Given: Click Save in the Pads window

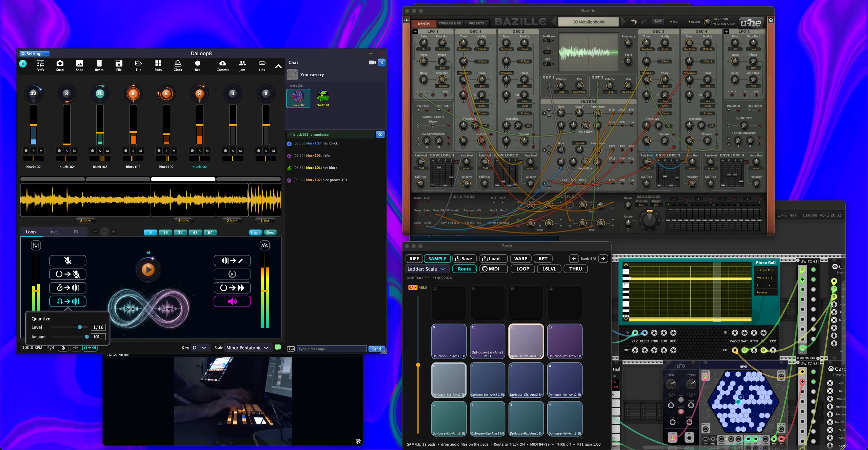Looking at the screenshot, I should click(x=464, y=259).
